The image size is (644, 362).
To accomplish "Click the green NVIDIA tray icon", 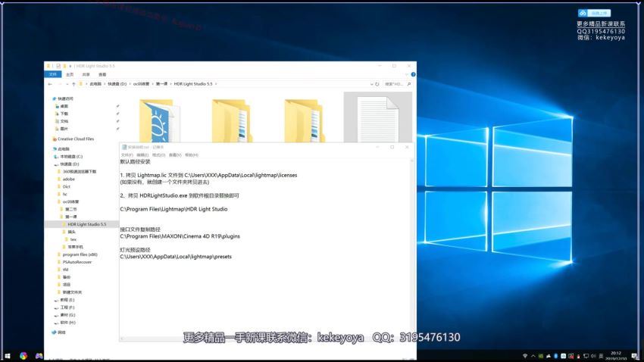I will click(541, 356).
